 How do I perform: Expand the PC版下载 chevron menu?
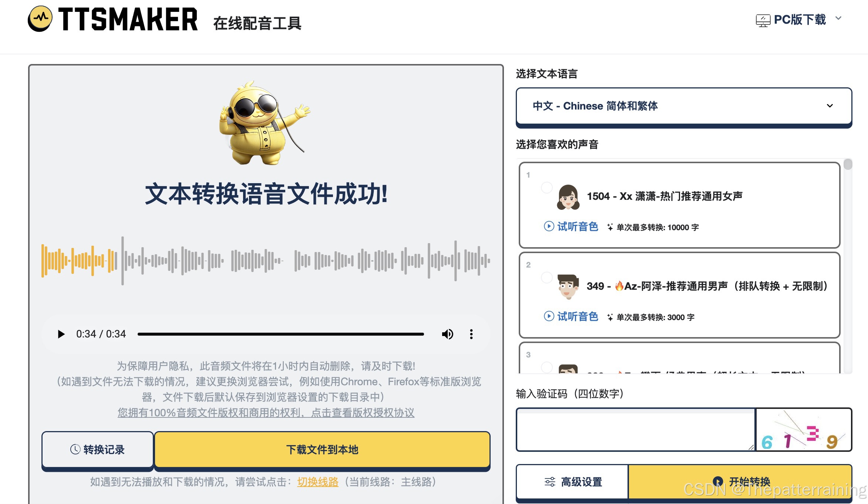point(838,18)
